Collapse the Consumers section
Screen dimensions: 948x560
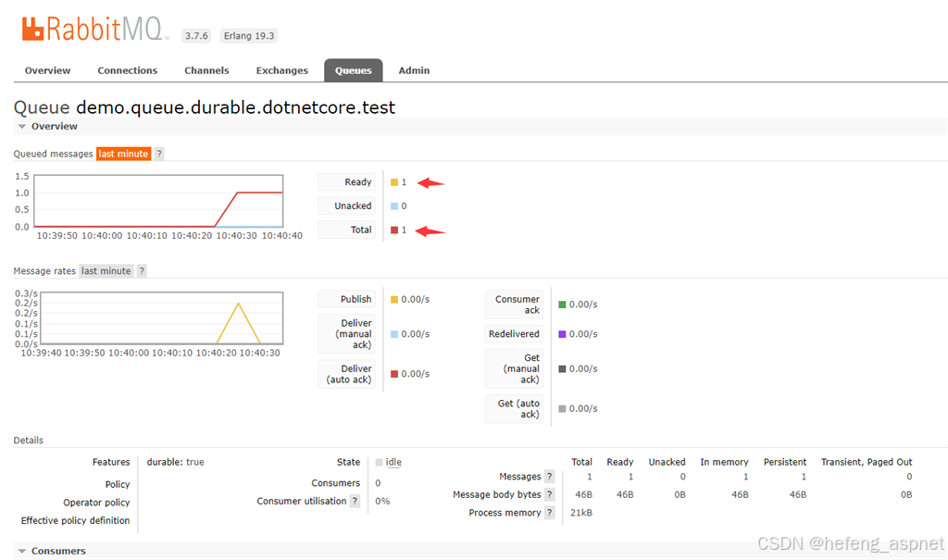coord(52,551)
